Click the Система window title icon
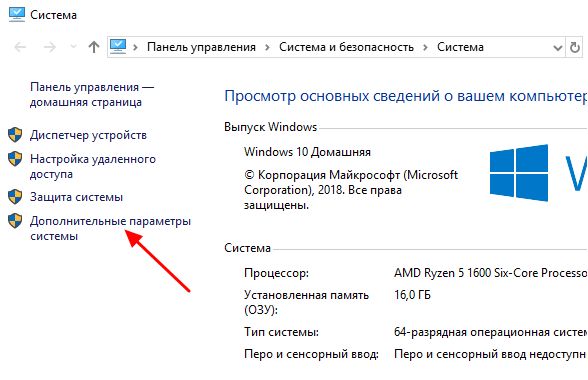Viewport: 588px width, 380px height. (x=16, y=15)
